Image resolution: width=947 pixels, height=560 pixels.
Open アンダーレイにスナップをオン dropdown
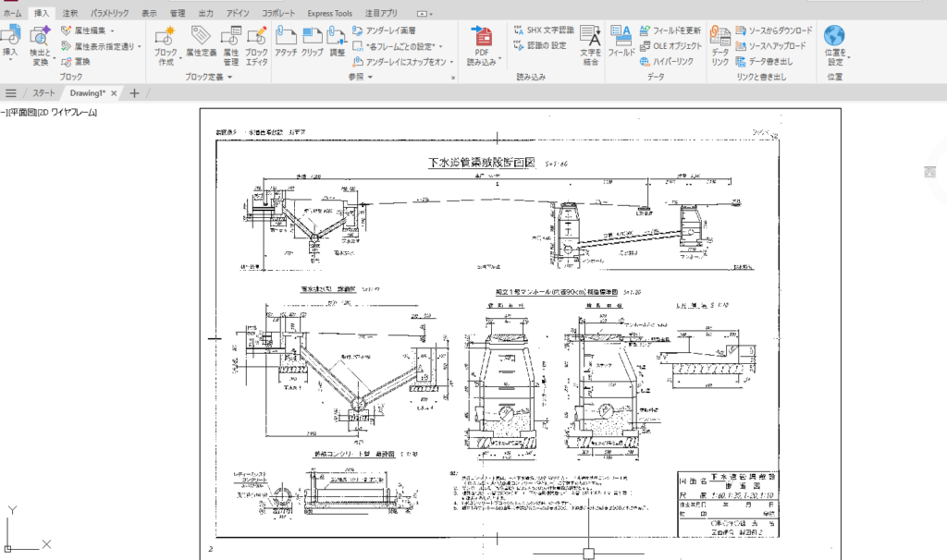451,62
